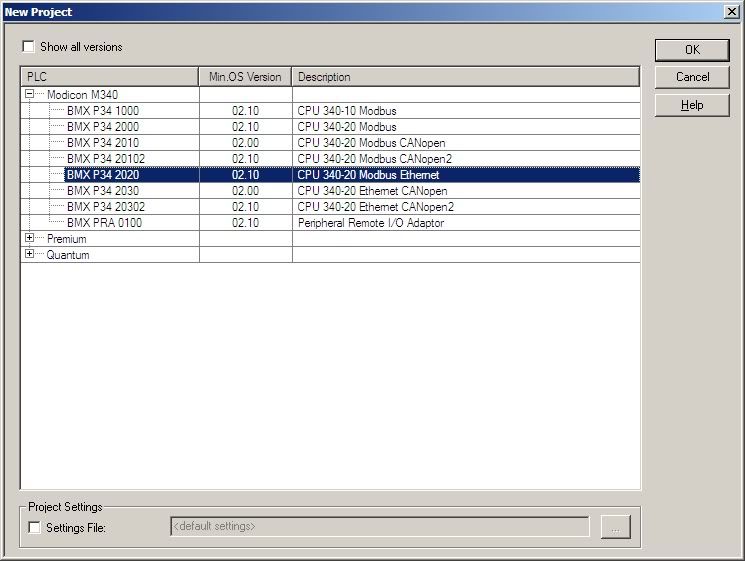Click the default settings file field
The width and height of the screenshot is (745, 561).
click(x=380, y=526)
